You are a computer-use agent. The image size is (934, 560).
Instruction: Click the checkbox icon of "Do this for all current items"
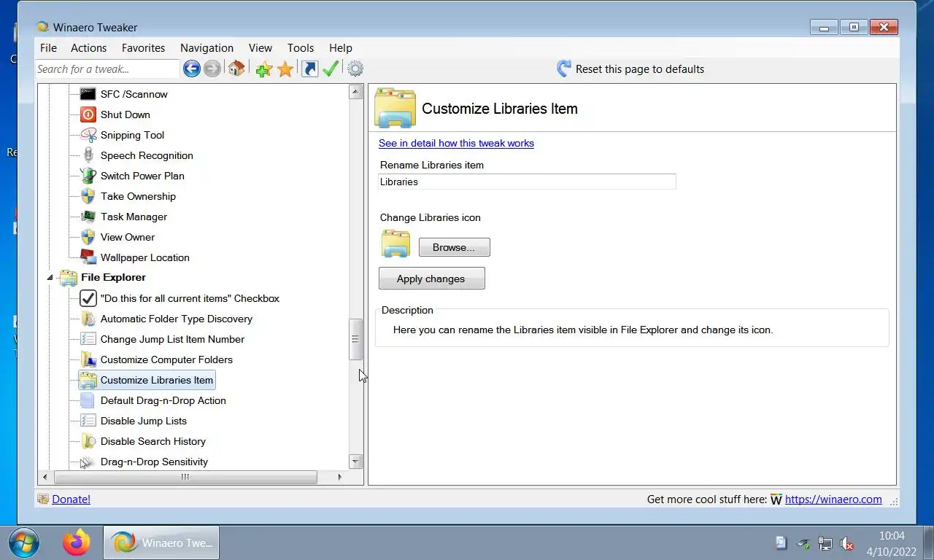tap(88, 298)
